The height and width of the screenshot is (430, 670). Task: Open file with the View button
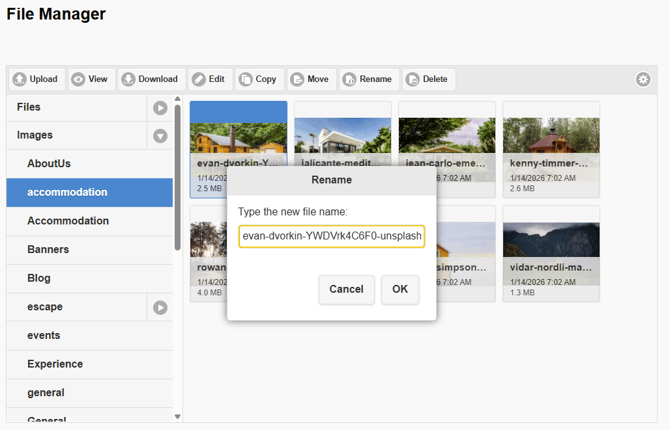tap(91, 79)
